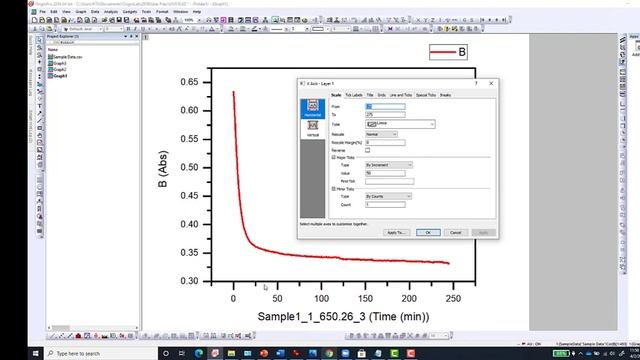Select the Zoom In tool in left toolbar
640x360 pixels.
coord(39,47)
